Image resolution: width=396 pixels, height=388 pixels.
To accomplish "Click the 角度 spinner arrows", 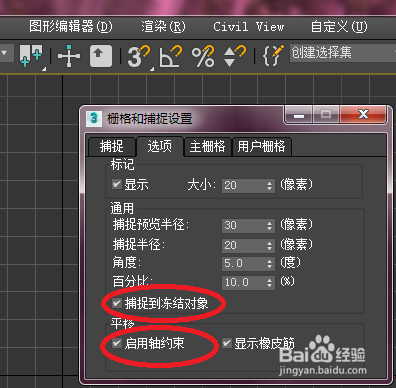I will [x=270, y=264].
